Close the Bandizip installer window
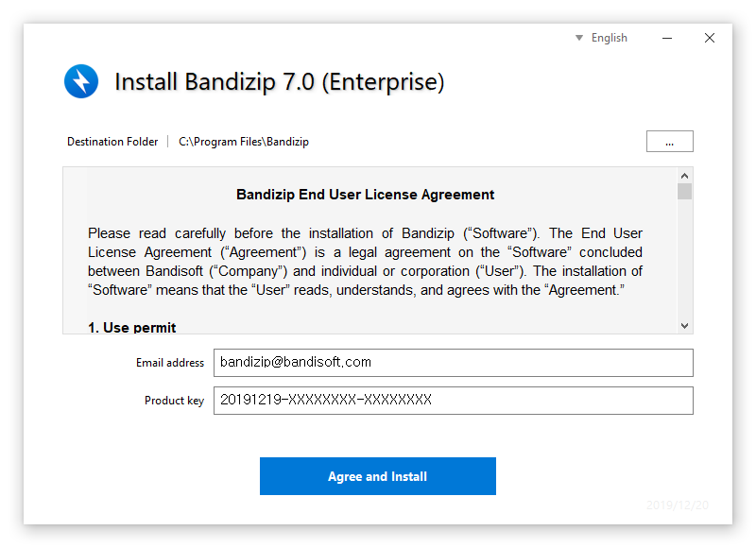Viewport: 756px width, 548px height. (710, 38)
